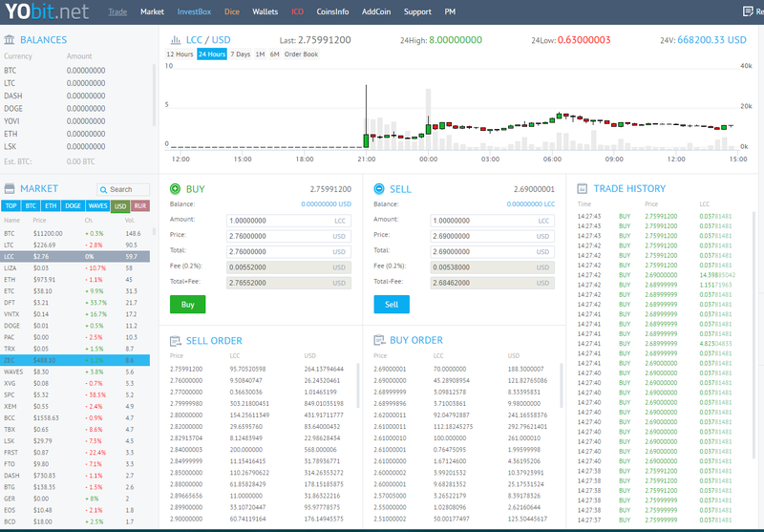Image resolution: width=764 pixels, height=532 pixels.
Task: Open PM in the top navigation
Action: click(450, 11)
